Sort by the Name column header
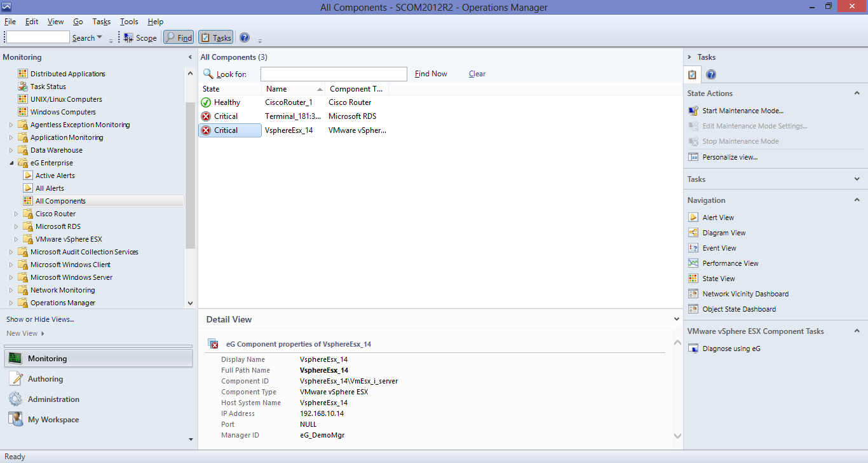The width and height of the screenshot is (868, 463). click(x=294, y=89)
